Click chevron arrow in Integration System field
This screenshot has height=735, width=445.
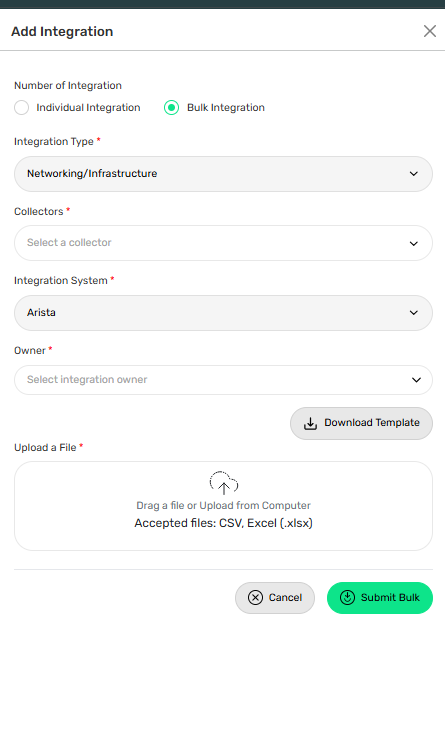click(414, 313)
